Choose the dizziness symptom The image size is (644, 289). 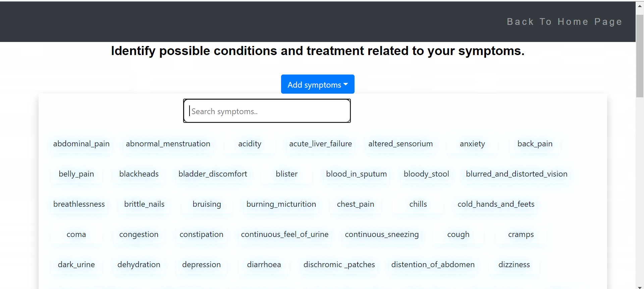[x=514, y=264]
